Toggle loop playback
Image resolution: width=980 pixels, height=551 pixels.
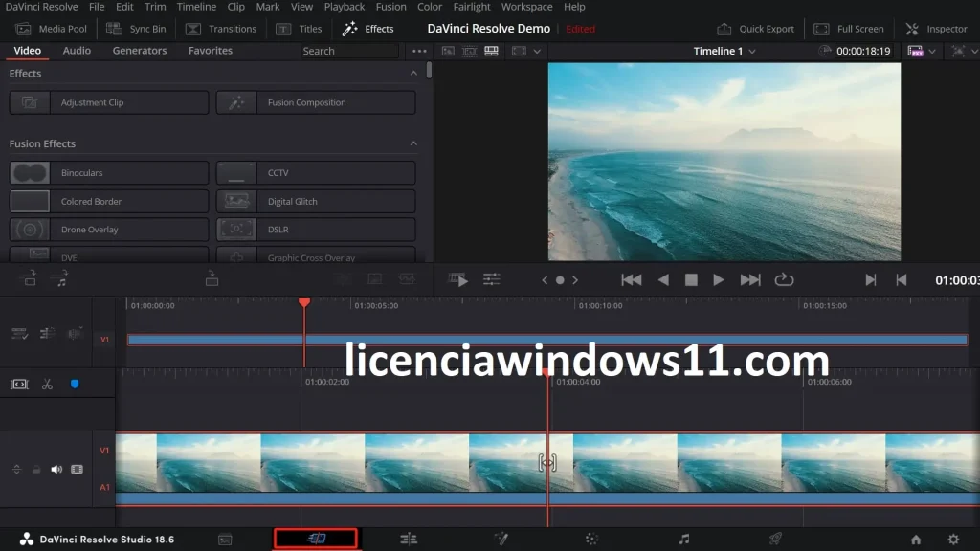point(784,280)
